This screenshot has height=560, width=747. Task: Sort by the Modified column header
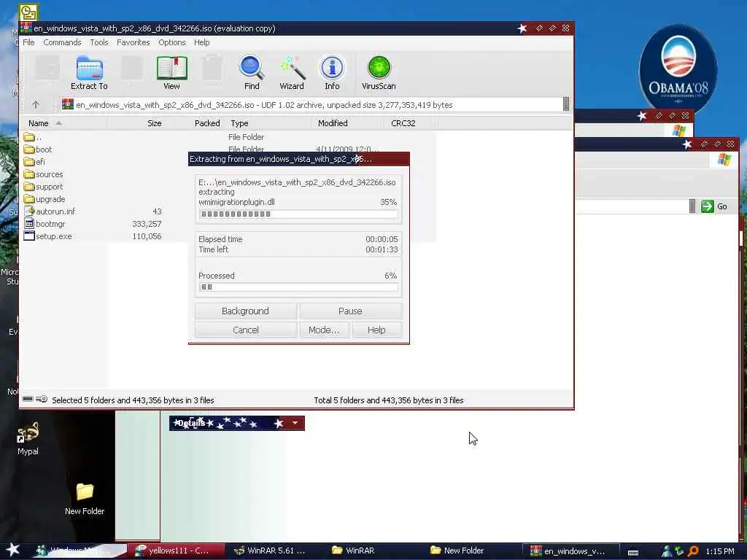[x=348, y=123]
